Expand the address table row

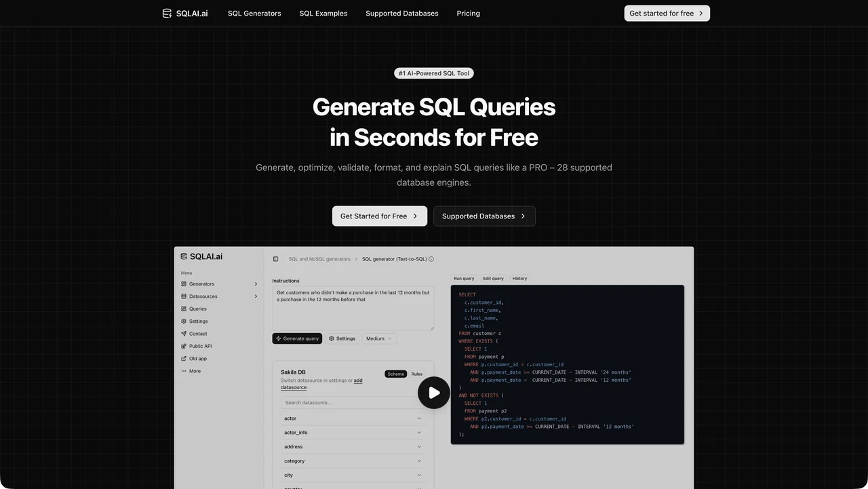[353, 447]
